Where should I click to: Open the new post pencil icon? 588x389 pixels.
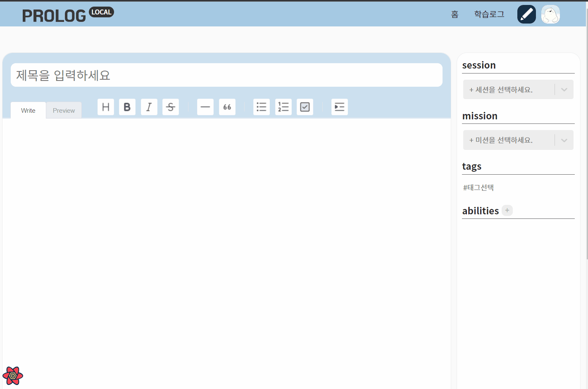click(x=526, y=14)
